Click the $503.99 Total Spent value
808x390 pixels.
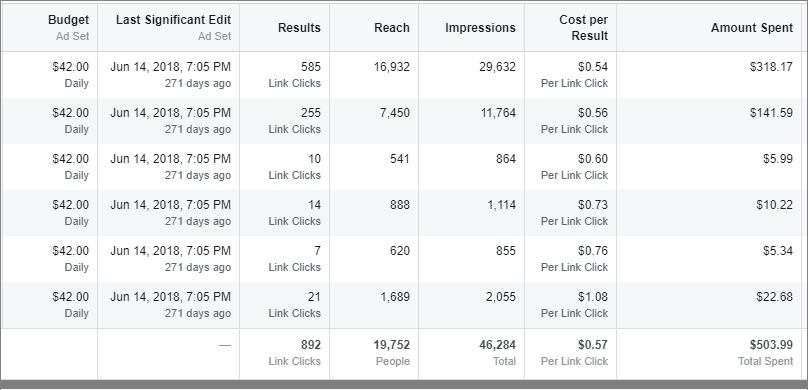[765, 352]
